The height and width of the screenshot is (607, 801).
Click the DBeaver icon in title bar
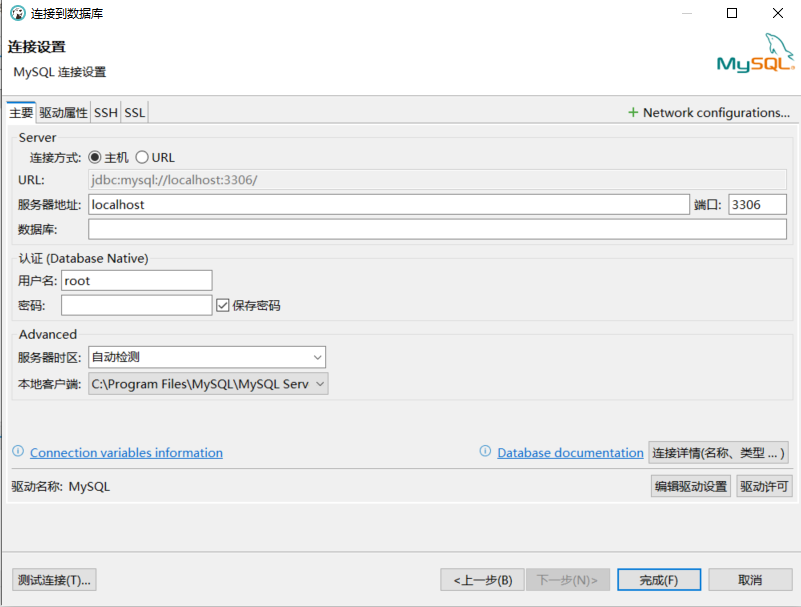(x=17, y=14)
